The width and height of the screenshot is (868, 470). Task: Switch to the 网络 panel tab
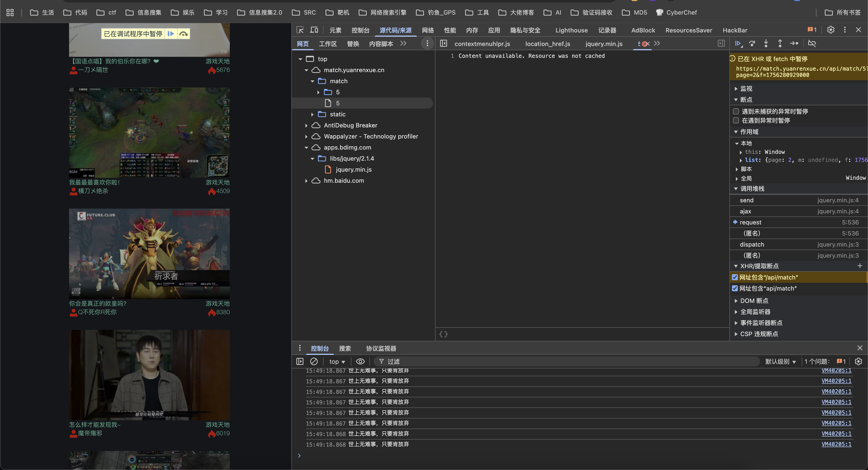(x=428, y=30)
